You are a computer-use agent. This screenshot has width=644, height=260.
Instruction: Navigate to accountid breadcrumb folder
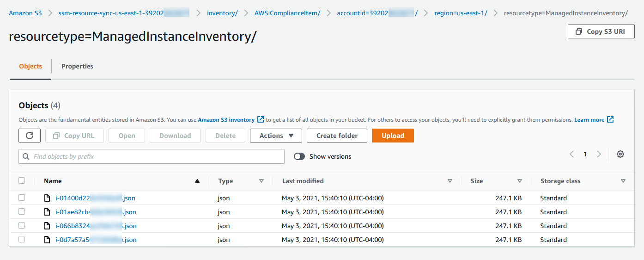(377, 13)
